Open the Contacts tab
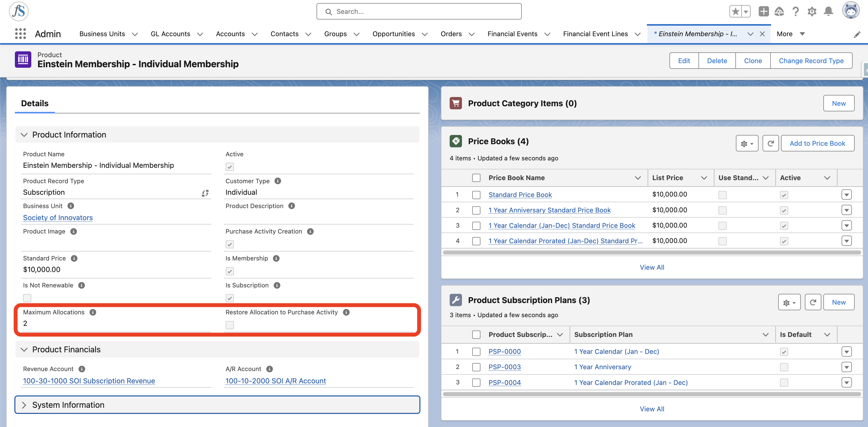This screenshot has height=427, width=868. click(x=284, y=34)
